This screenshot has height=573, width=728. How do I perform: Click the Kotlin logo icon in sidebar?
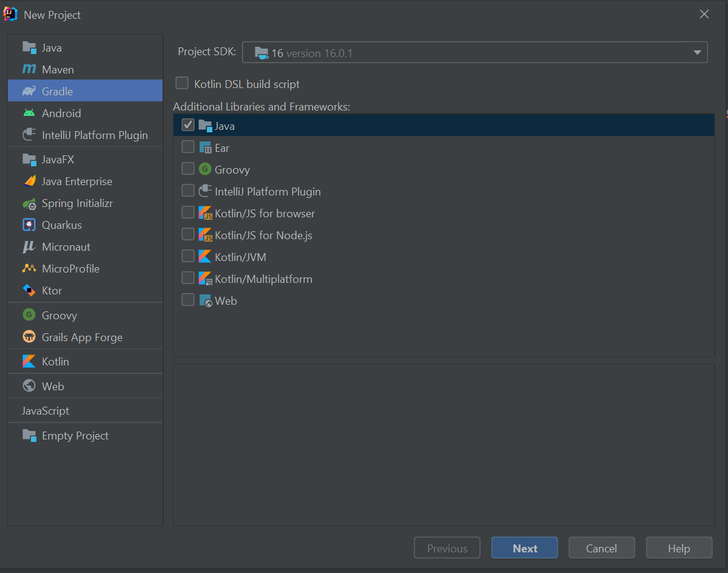click(x=29, y=361)
